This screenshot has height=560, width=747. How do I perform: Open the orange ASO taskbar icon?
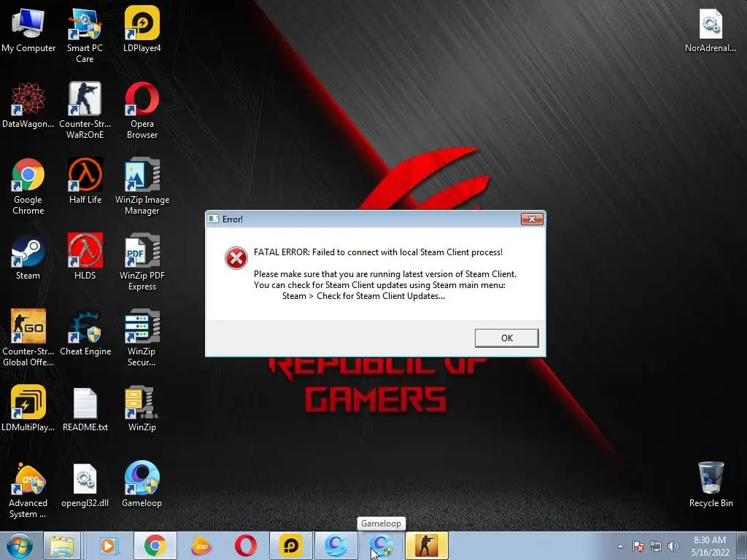coord(201,545)
